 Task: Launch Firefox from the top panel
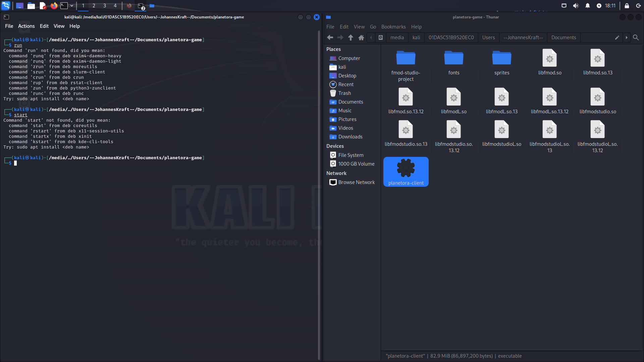click(x=54, y=6)
